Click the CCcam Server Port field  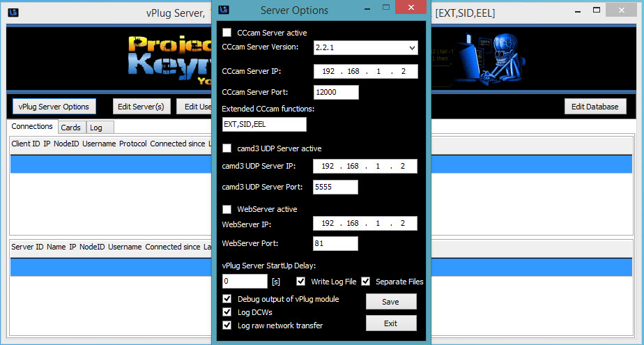click(x=336, y=92)
